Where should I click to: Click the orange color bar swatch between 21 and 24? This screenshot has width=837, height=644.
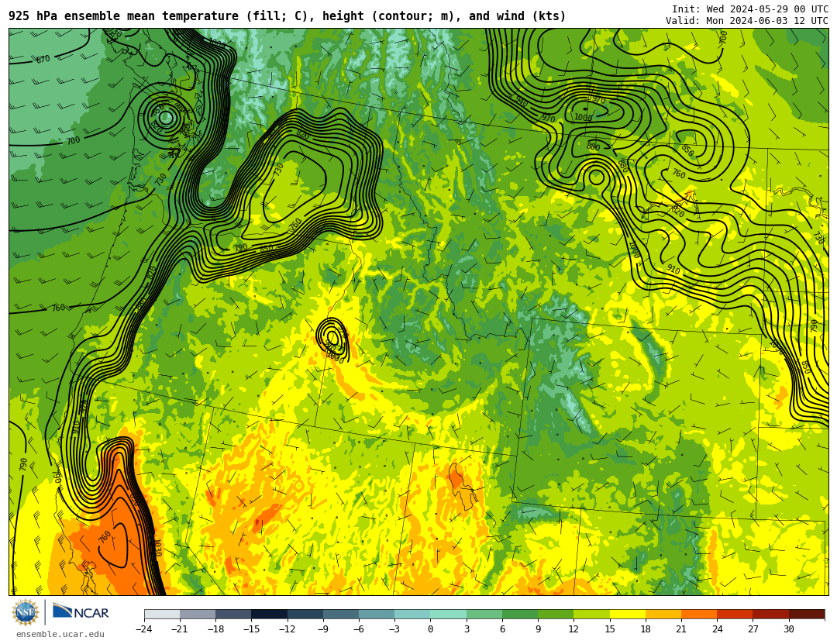pyautogui.click(x=699, y=615)
